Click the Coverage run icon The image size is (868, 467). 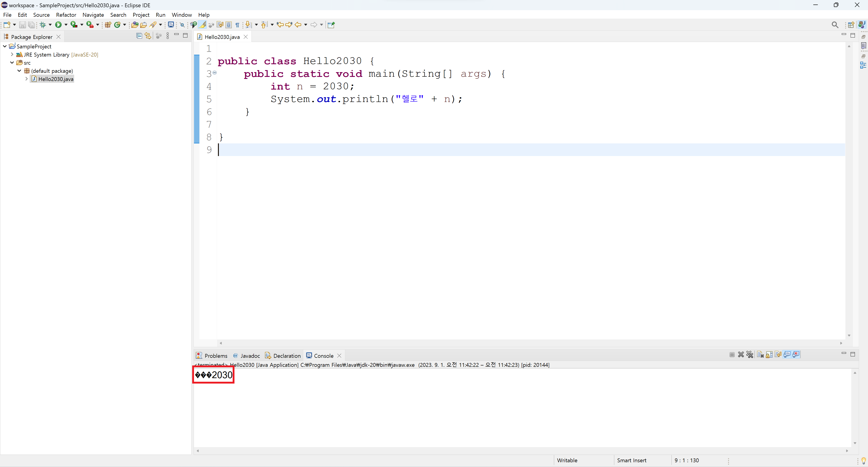pyautogui.click(x=74, y=25)
